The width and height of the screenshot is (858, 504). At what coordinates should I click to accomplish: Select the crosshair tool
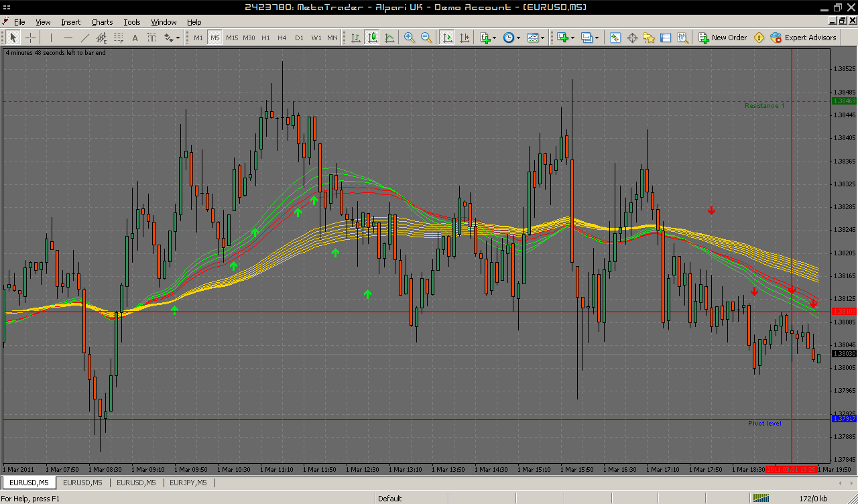31,38
